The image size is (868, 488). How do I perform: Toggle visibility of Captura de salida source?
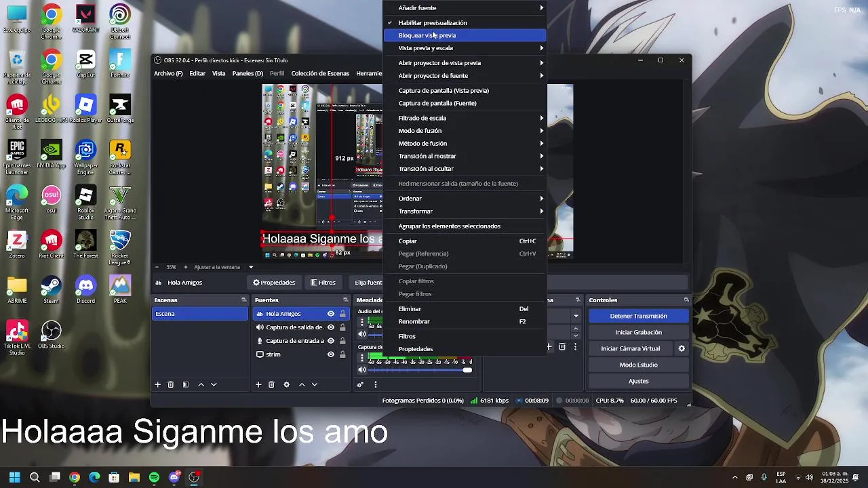coord(331,327)
